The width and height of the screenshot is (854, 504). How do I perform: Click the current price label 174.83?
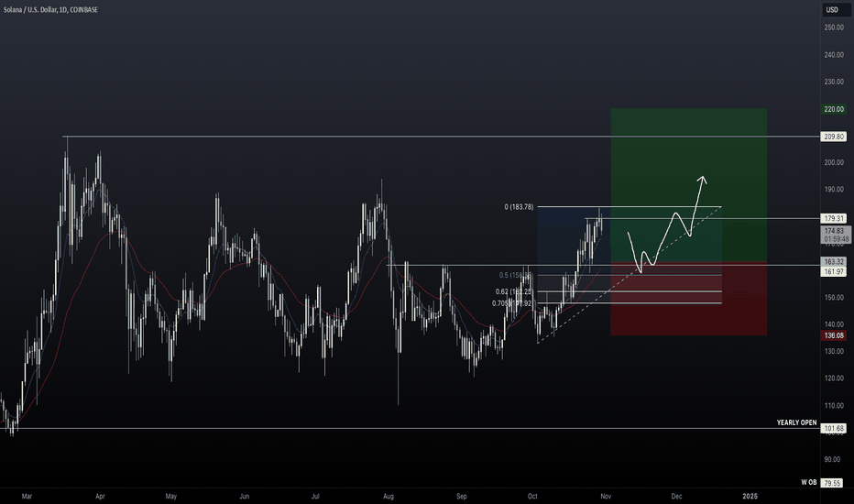[x=836, y=235]
